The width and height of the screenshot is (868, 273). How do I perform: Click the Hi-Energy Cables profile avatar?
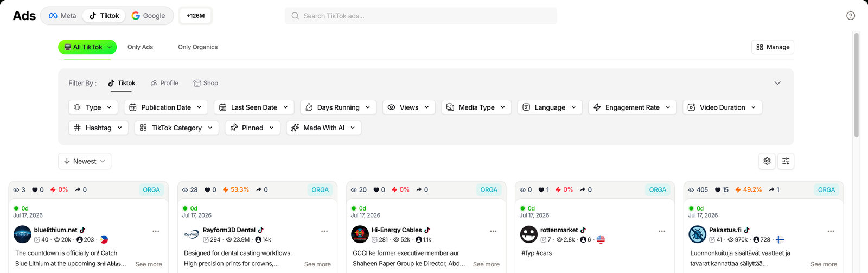360,234
